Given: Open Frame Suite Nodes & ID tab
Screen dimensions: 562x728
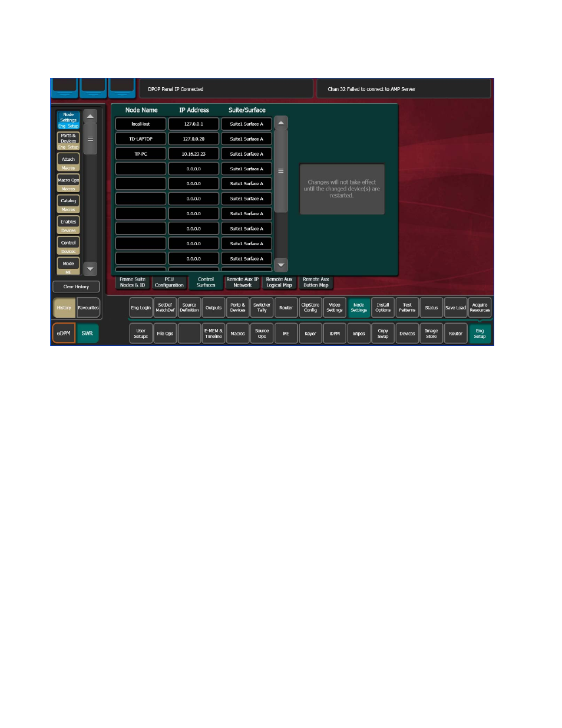Looking at the screenshot, I should tap(133, 282).
